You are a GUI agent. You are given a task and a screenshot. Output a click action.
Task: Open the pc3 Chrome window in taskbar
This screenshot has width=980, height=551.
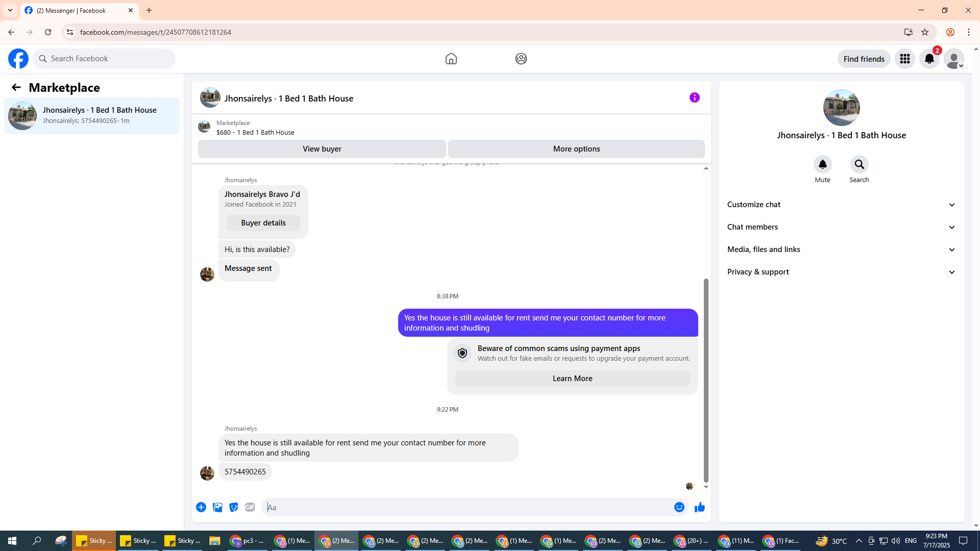click(247, 541)
